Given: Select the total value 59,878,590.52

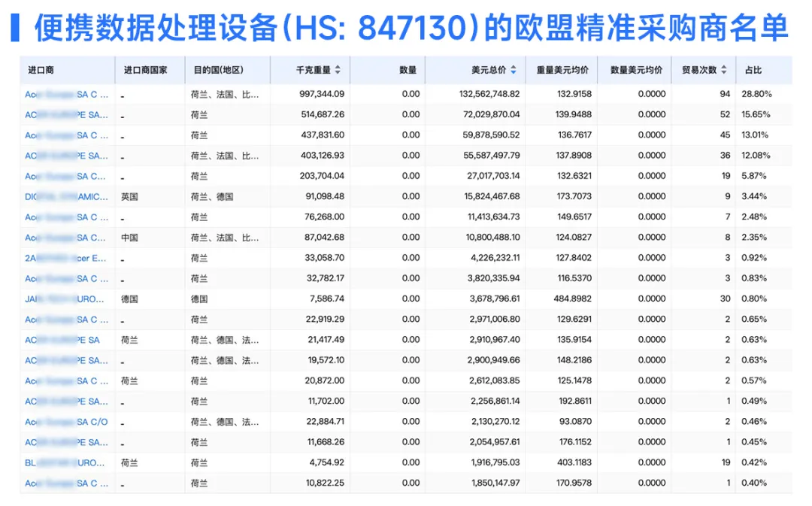Looking at the screenshot, I should pos(492,135).
